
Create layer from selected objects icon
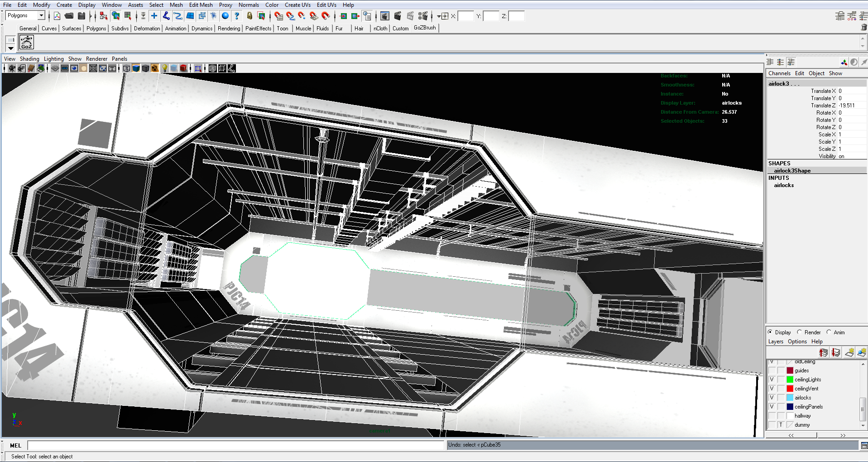[x=862, y=352]
